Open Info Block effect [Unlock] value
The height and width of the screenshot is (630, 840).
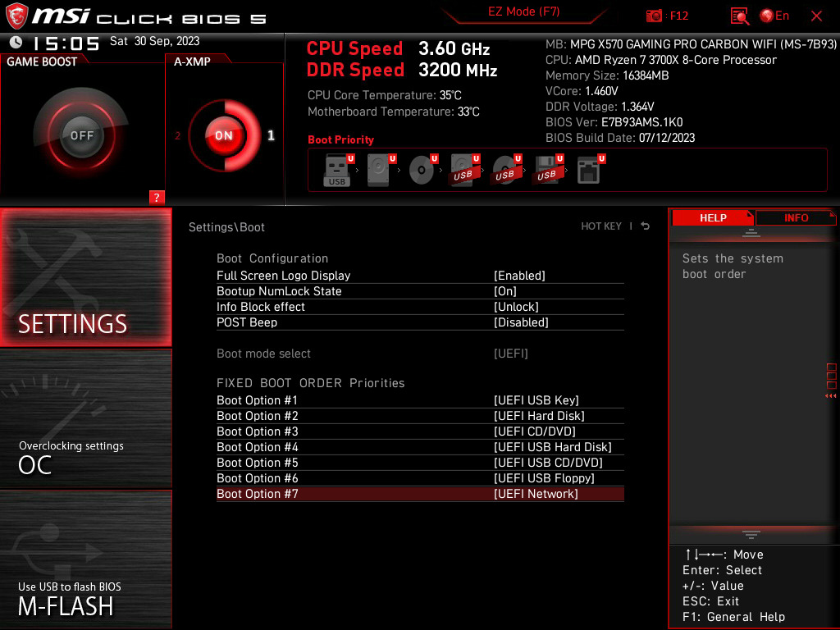(516, 307)
